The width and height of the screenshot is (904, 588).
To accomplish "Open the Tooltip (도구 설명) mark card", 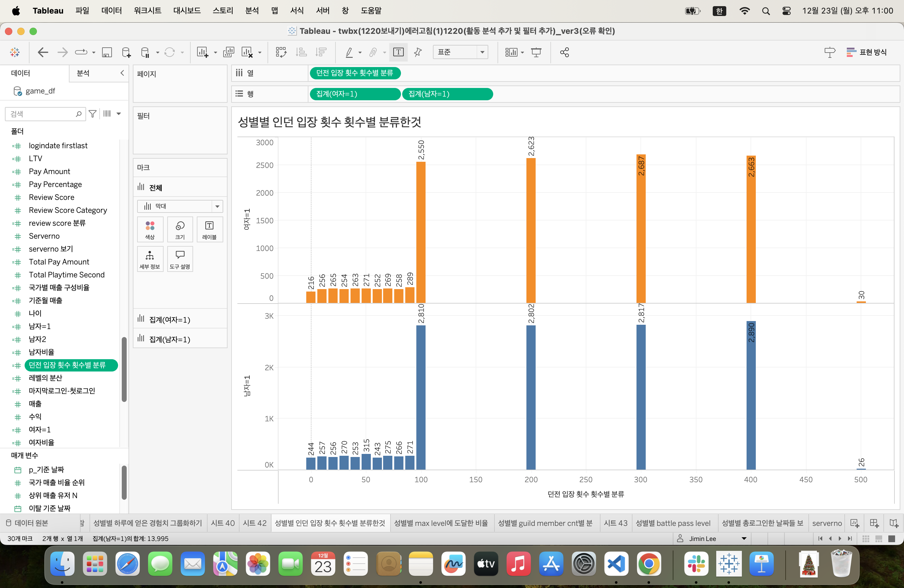I will point(180,259).
